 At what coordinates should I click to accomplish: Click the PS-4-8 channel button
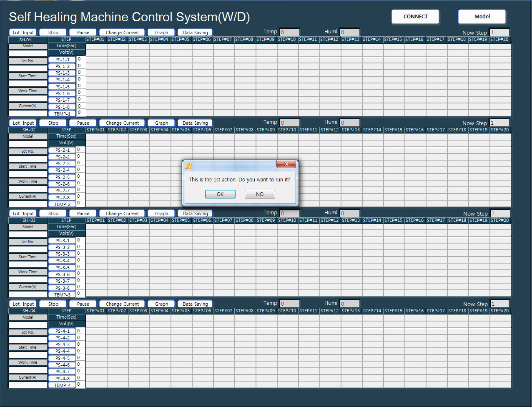click(x=63, y=379)
